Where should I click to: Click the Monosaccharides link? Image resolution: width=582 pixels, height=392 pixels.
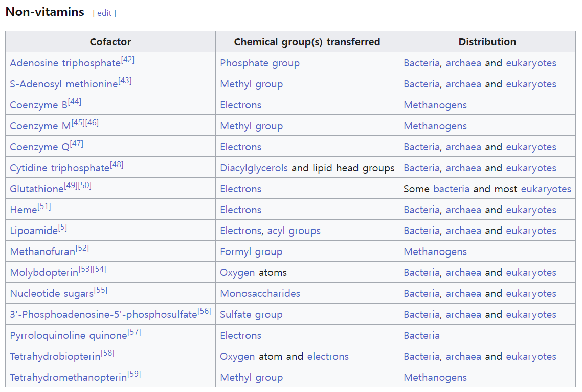click(x=260, y=294)
